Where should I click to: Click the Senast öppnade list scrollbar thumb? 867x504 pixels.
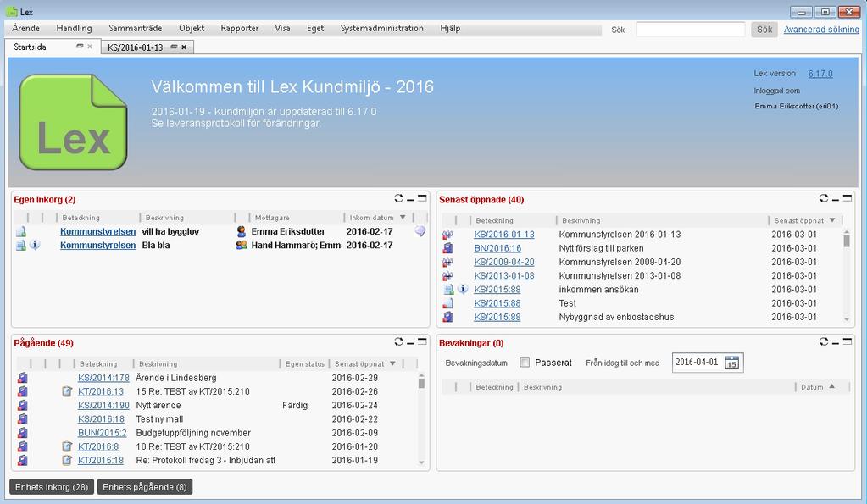click(847, 240)
